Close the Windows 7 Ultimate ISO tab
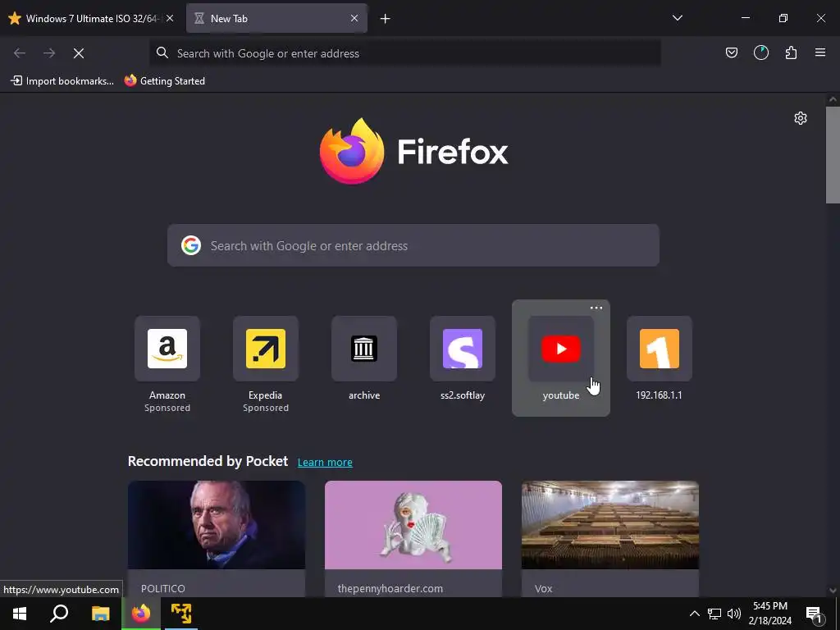Image resolution: width=840 pixels, height=630 pixels. [x=170, y=19]
